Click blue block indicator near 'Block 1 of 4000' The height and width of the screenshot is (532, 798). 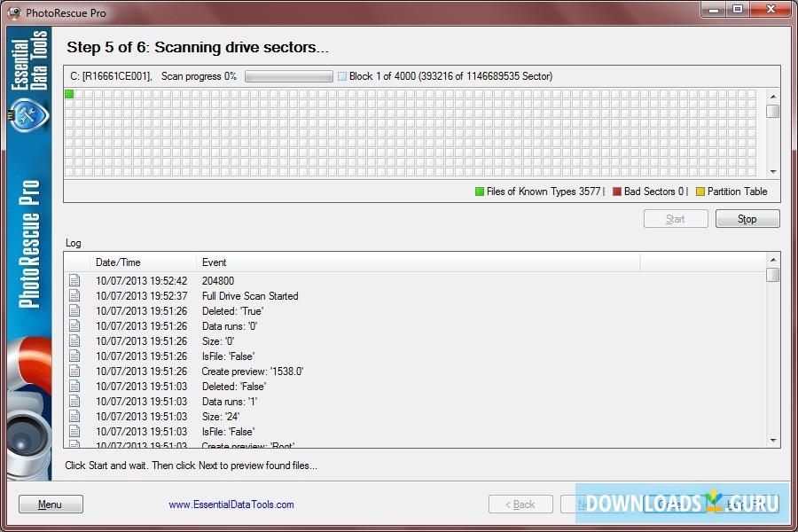341,76
